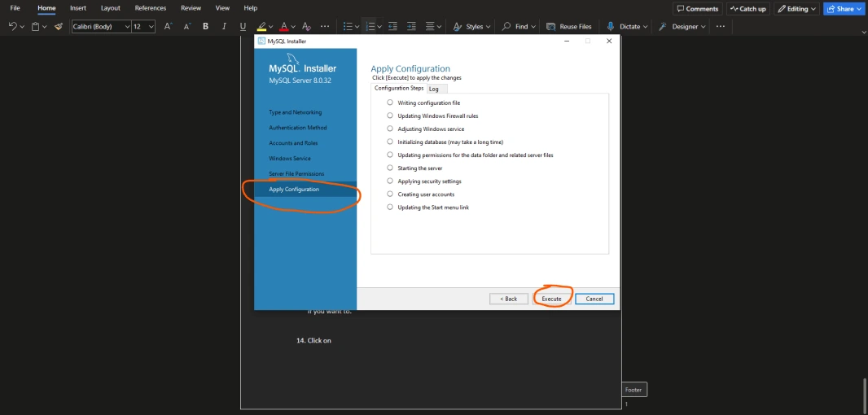Image resolution: width=868 pixels, height=415 pixels.
Task: Toggle underline formatting
Action: click(x=243, y=26)
